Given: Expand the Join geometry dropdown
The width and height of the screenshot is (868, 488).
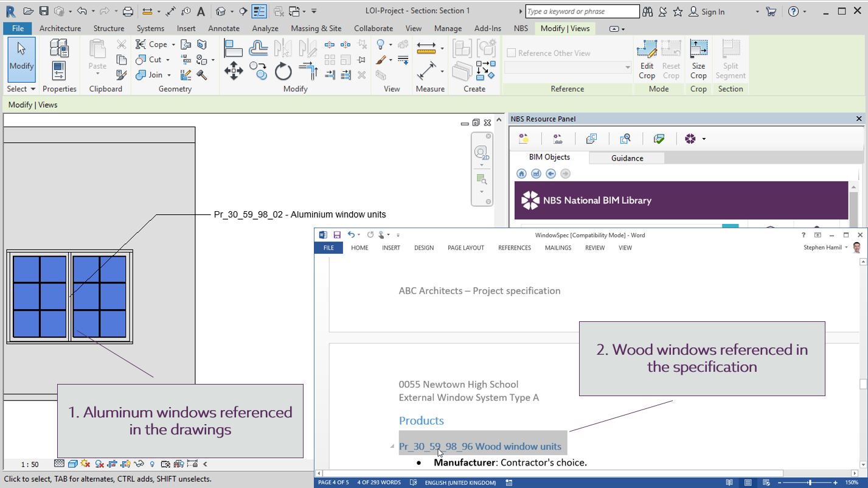Looking at the screenshot, I should [x=168, y=75].
